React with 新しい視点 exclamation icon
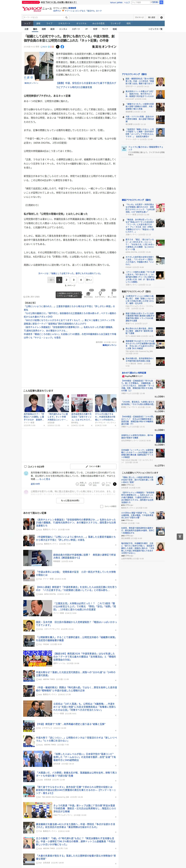The width and height of the screenshot is (186, 868). coord(112,294)
